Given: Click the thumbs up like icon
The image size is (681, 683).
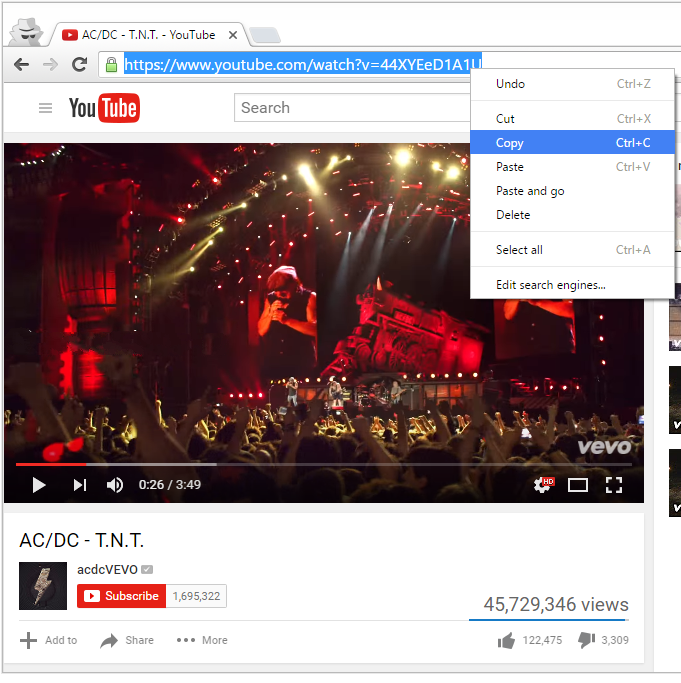Looking at the screenshot, I should pyautogui.click(x=506, y=640).
